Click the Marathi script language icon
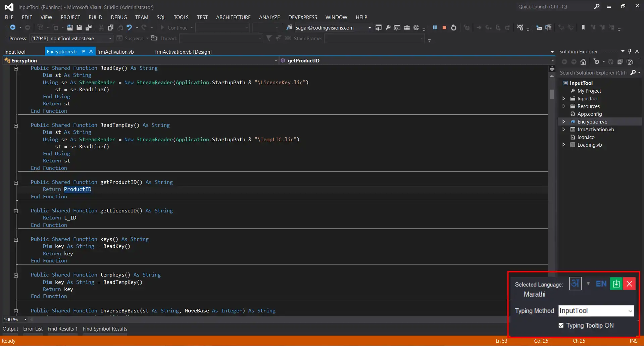 (x=576, y=284)
